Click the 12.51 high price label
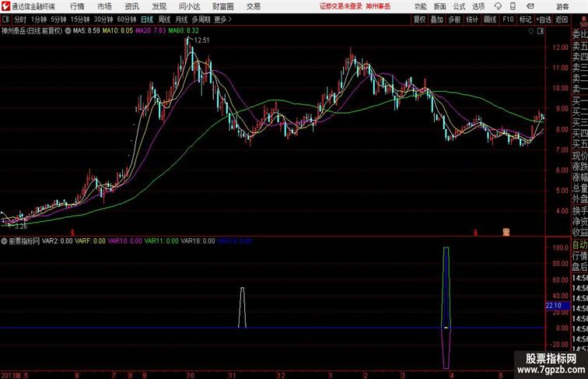This screenshot has height=379, width=588. pos(201,40)
